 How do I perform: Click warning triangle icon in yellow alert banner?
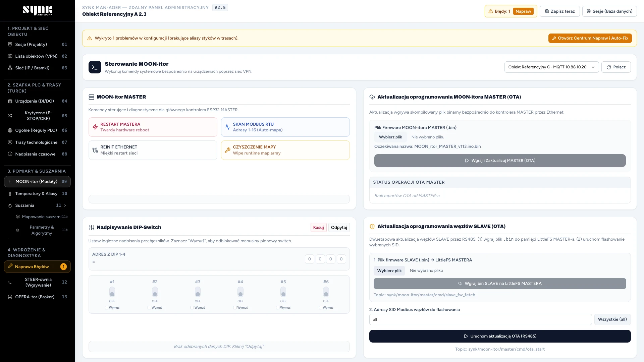pyautogui.click(x=90, y=39)
